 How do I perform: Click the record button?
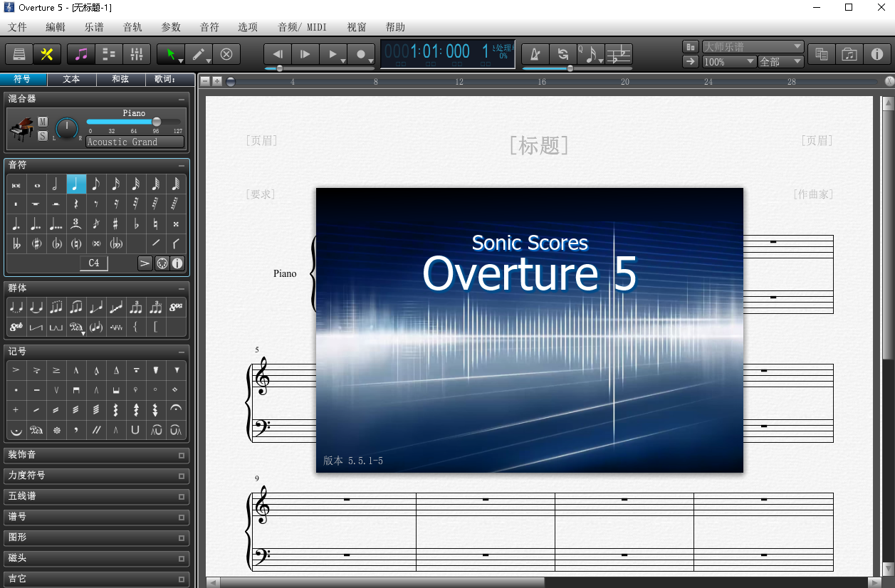coord(361,54)
